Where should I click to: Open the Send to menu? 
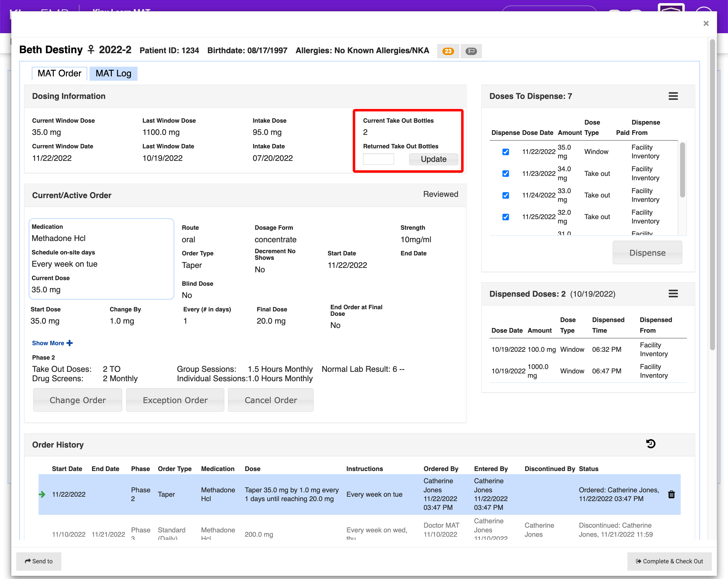point(39,561)
